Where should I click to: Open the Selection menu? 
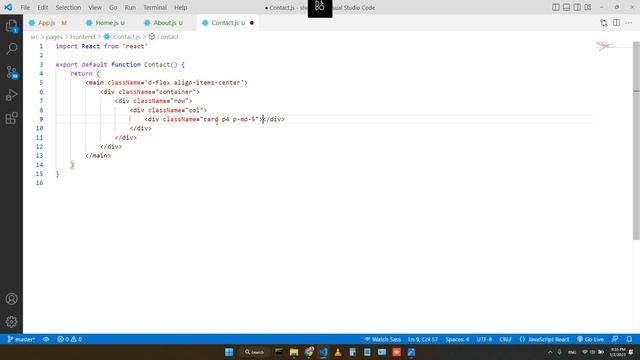point(68,7)
